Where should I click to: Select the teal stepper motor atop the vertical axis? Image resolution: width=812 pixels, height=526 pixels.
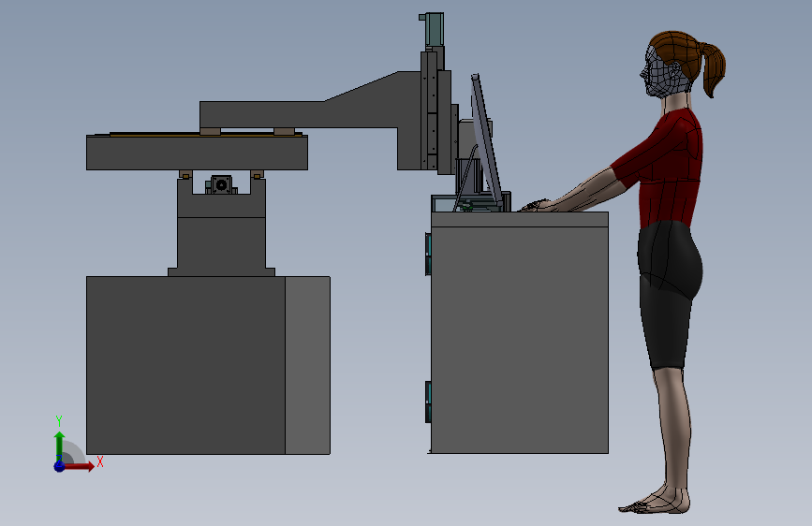point(433,30)
